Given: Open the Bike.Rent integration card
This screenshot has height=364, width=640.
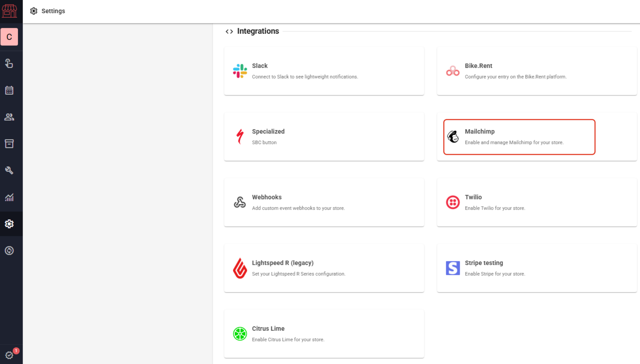Looking at the screenshot, I should [537, 71].
